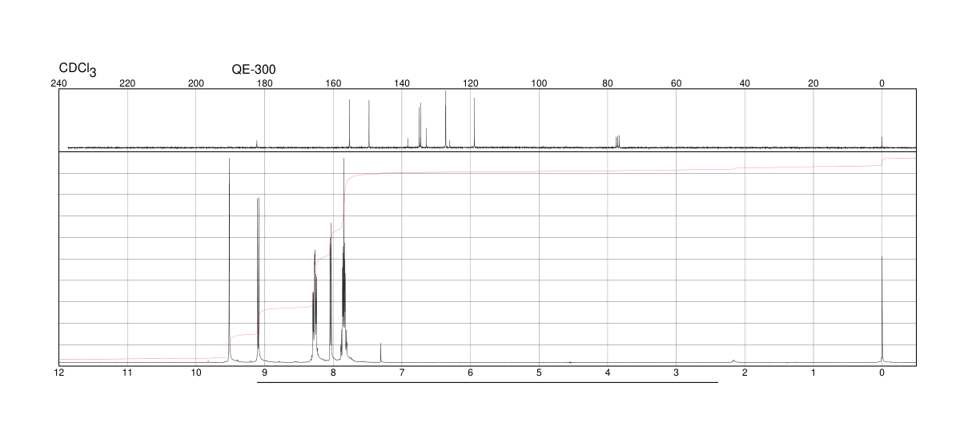The height and width of the screenshot is (423, 980).
Task: Click the 6 ppm label on proton axis
Action: 470,373
